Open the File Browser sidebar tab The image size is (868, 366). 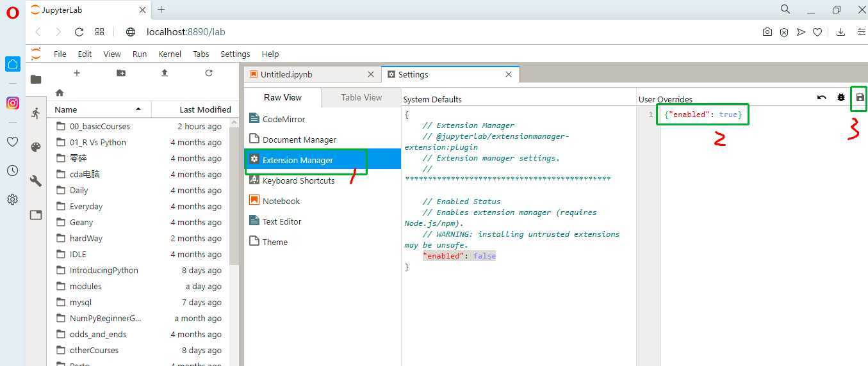36,79
